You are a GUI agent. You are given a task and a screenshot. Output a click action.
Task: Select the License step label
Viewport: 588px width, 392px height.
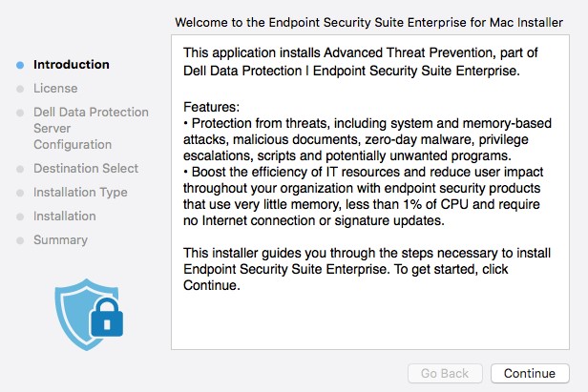(55, 89)
